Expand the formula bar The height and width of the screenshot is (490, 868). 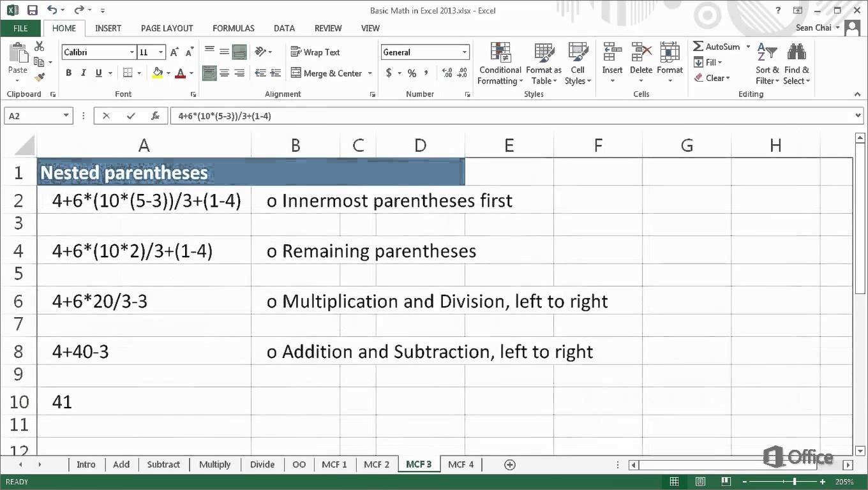(858, 116)
